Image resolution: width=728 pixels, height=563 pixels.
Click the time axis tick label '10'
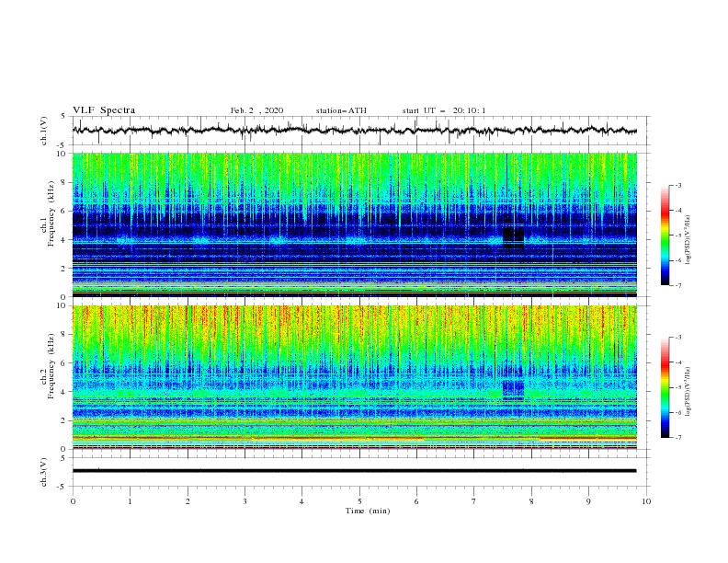[646, 501]
